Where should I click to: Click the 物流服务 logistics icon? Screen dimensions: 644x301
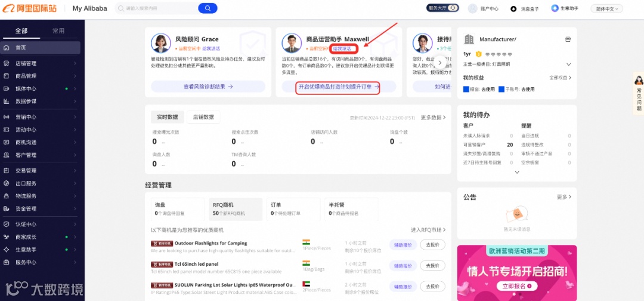(x=6, y=196)
